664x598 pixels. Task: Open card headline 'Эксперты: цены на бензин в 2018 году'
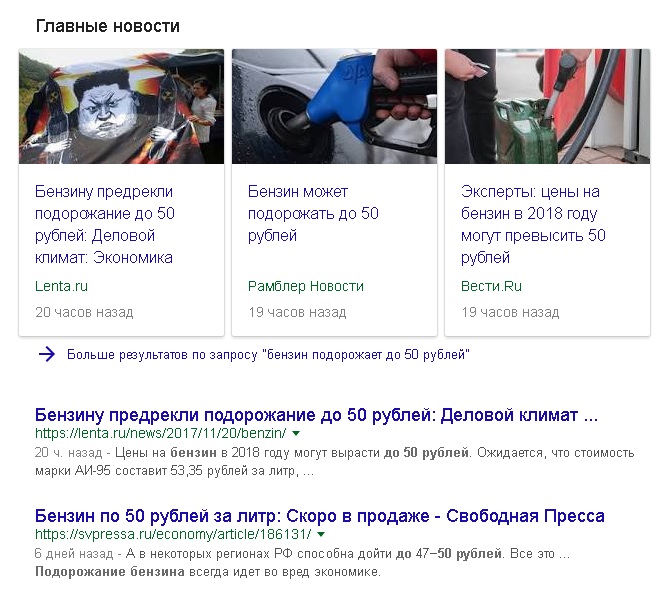pos(534,224)
